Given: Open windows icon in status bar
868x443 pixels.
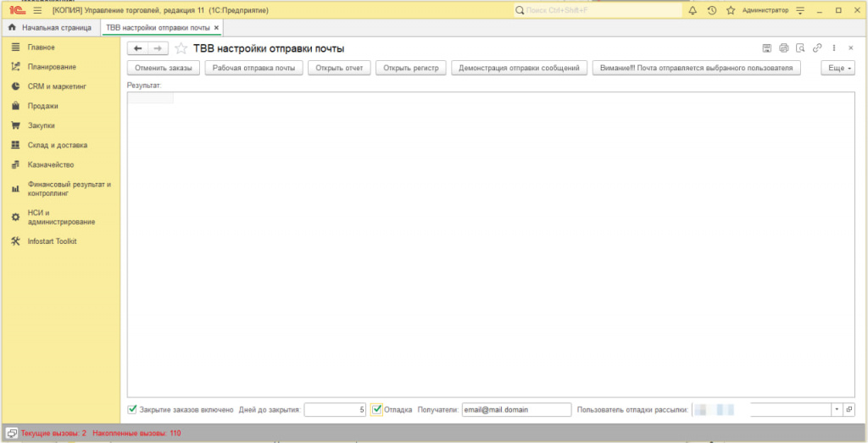Looking at the screenshot, I should click(x=11, y=433).
